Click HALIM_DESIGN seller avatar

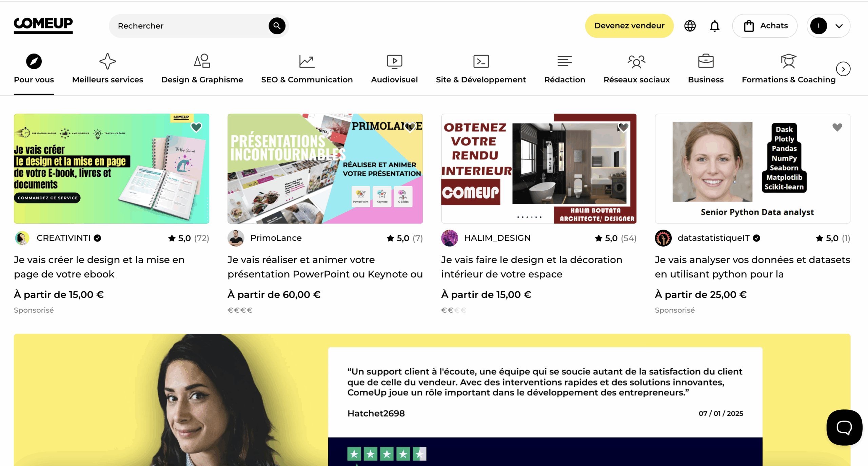(449, 238)
